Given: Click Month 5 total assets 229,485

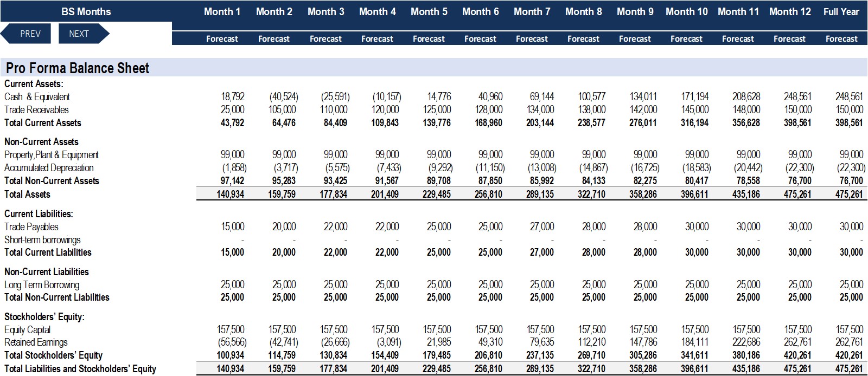Looking at the screenshot, I should click(437, 195).
